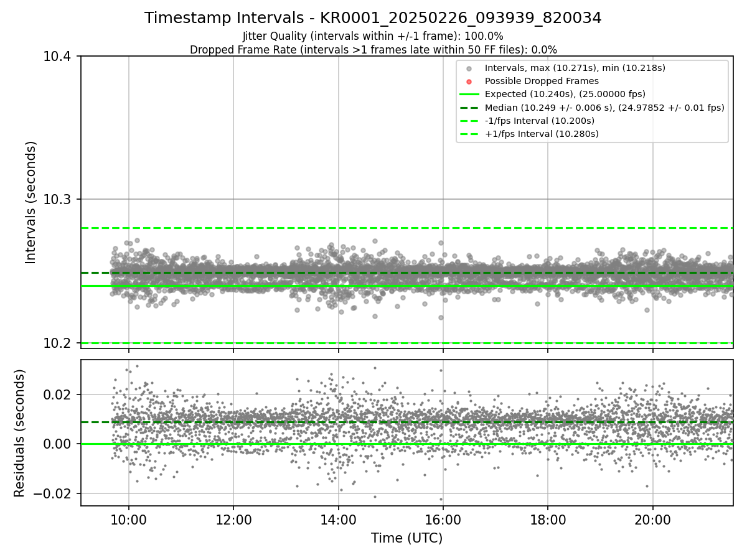
Task: Click legend entry Possible Dropped Frames
Action: (x=542, y=81)
